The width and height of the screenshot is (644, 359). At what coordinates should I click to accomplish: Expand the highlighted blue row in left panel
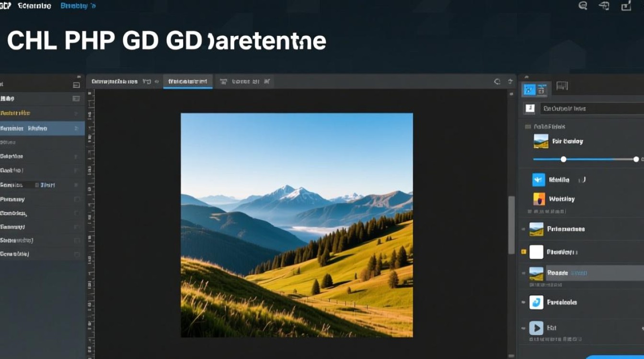pyautogui.click(x=76, y=128)
